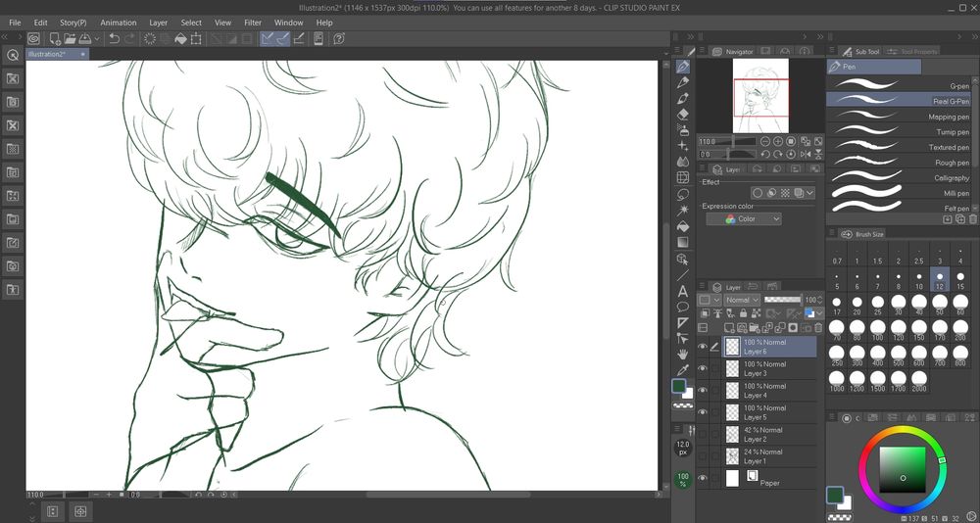Open the Filter menu
980x523 pixels.
click(x=253, y=23)
